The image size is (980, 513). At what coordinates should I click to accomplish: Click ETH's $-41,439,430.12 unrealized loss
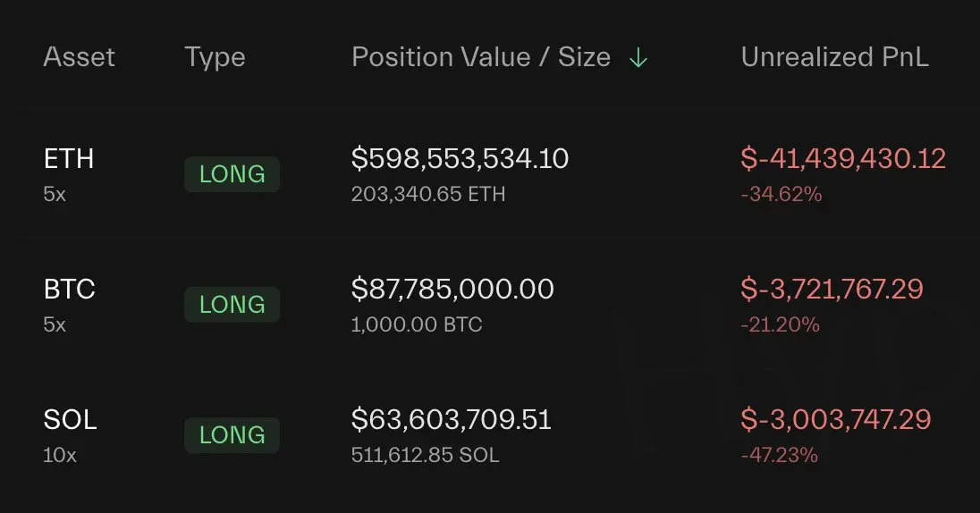[x=842, y=159]
